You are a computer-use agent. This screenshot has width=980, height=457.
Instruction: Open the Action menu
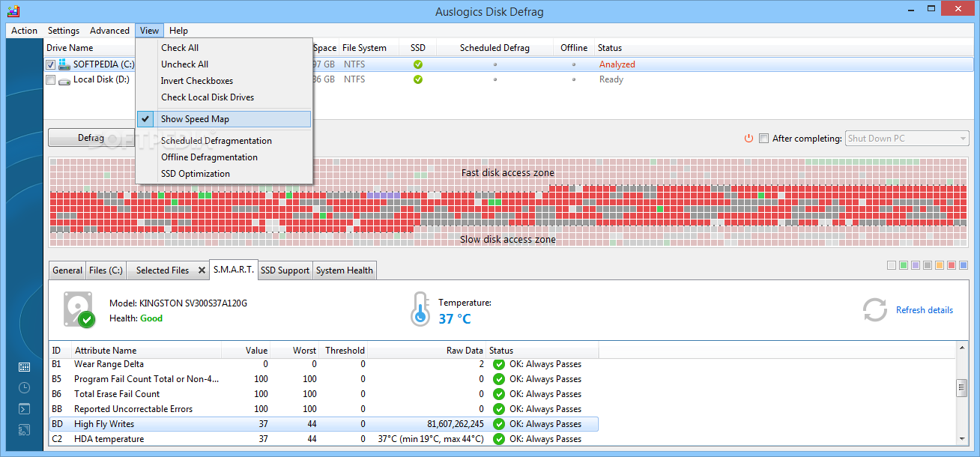coord(25,31)
